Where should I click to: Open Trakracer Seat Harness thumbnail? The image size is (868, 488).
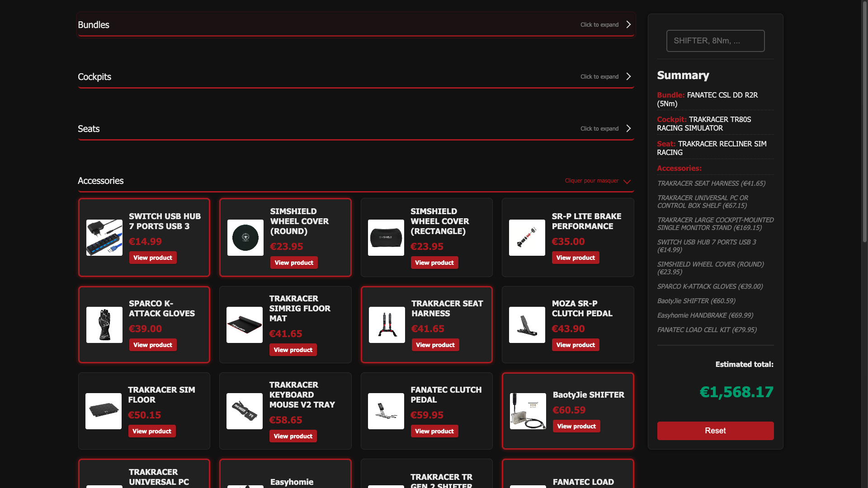(x=387, y=325)
